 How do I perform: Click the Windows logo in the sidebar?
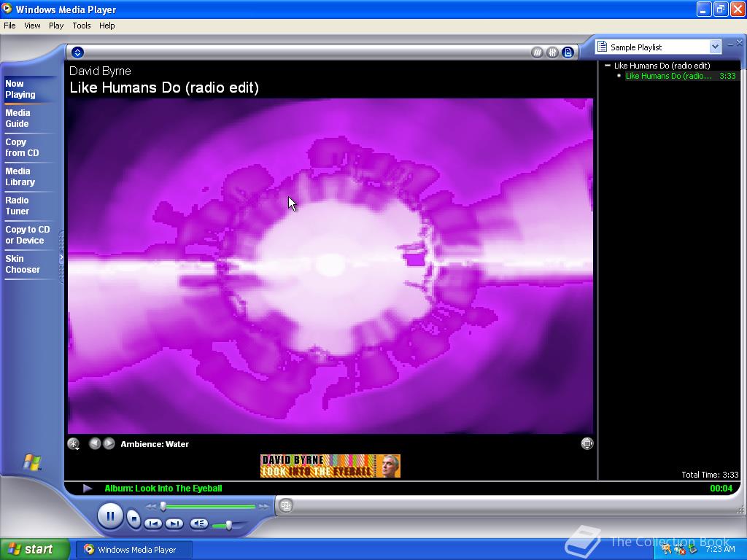point(32,462)
